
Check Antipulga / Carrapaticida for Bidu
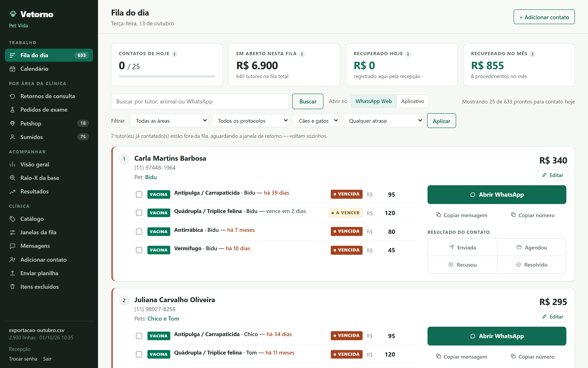139,194
